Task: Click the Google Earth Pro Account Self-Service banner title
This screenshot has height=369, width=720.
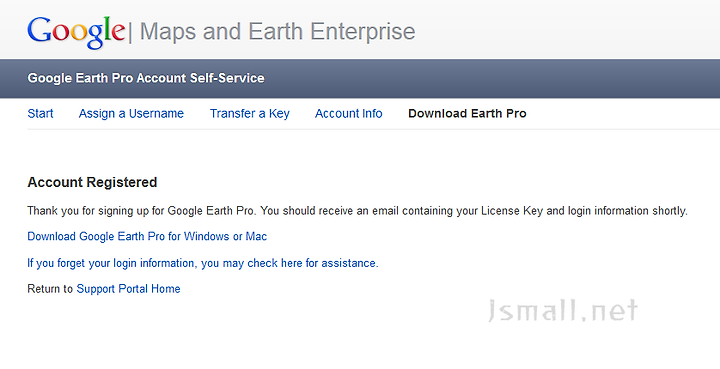Action: tap(146, 78)
